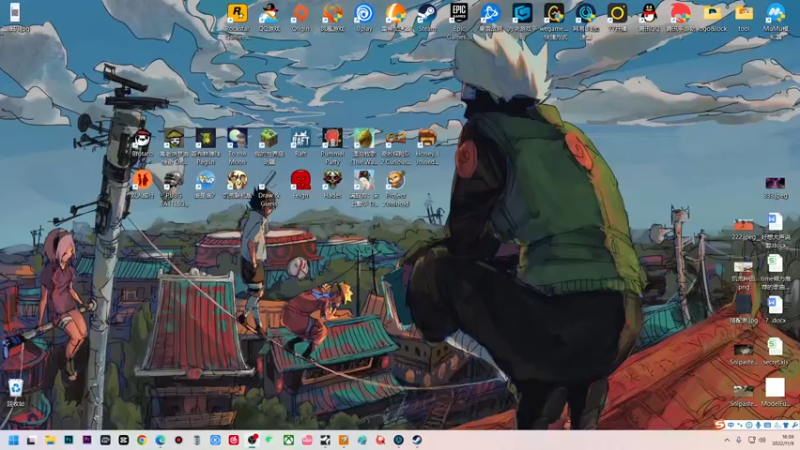800x450 pixels.
Task: Open the wegame desktop shortcut
Action: click(x=554, y=14)
